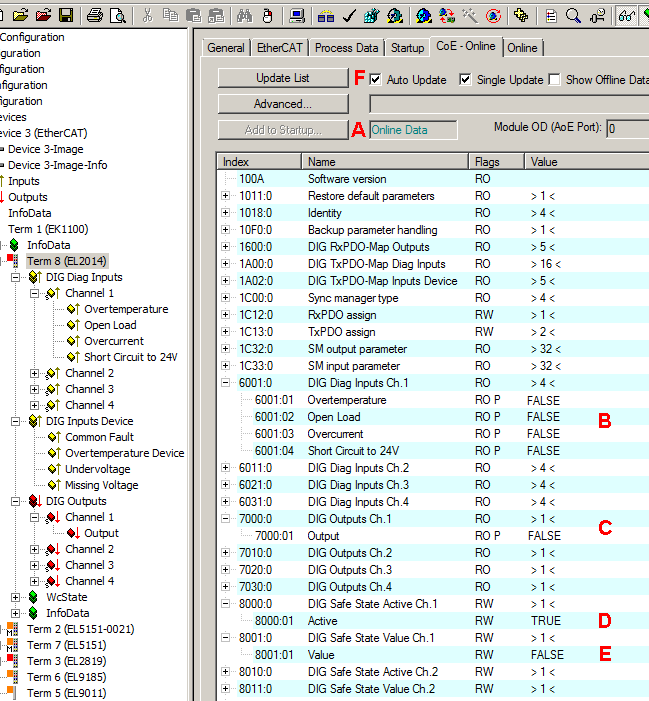This screenshot has height=701, width=649.
Task: Click the red Open from target folder icon
Action: (x=43, y=16)
